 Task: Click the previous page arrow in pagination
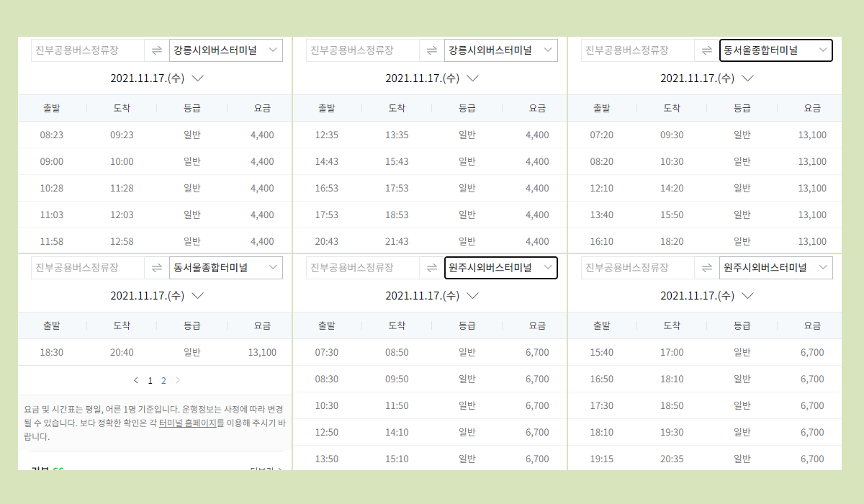[136, 379]
